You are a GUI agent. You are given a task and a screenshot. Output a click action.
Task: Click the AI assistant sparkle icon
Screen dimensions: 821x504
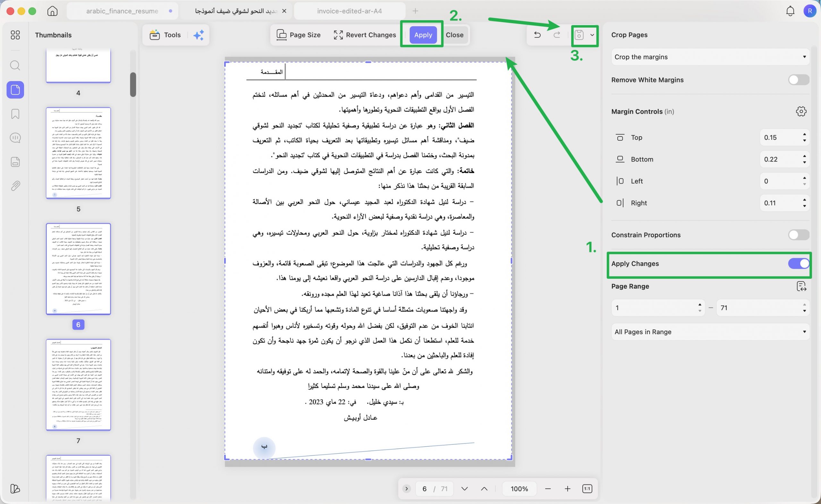click(x=199, y=35)
